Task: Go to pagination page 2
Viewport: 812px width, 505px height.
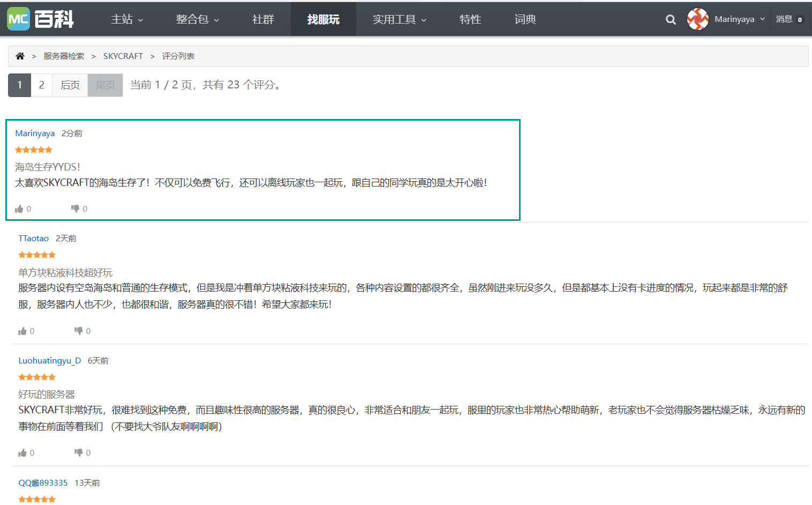Action: 42,85
